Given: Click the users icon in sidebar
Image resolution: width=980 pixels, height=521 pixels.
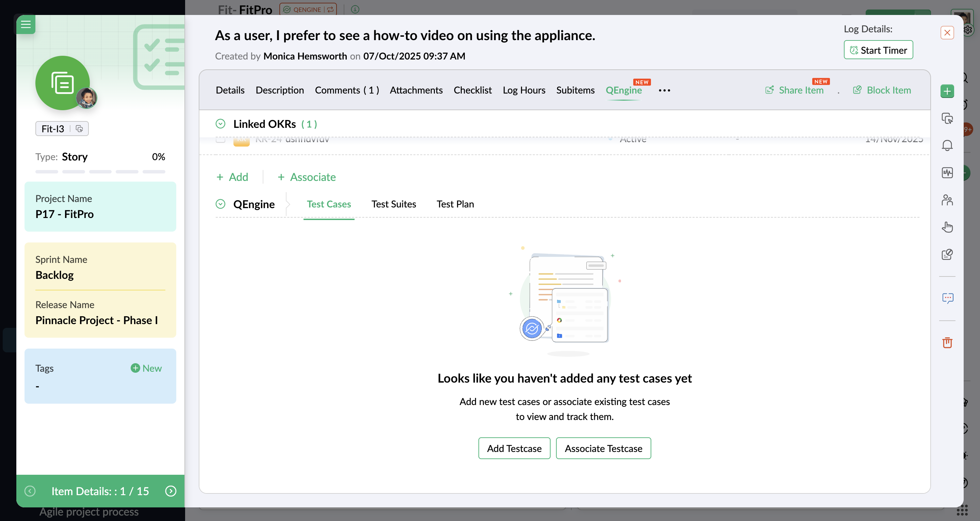Looking at the screenshot, I should (947, 200).
